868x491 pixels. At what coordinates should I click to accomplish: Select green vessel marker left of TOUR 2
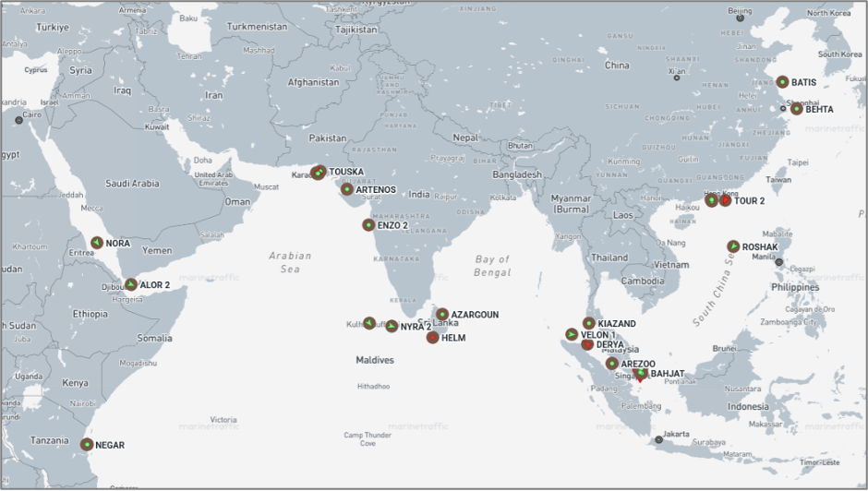coord(712,200)
